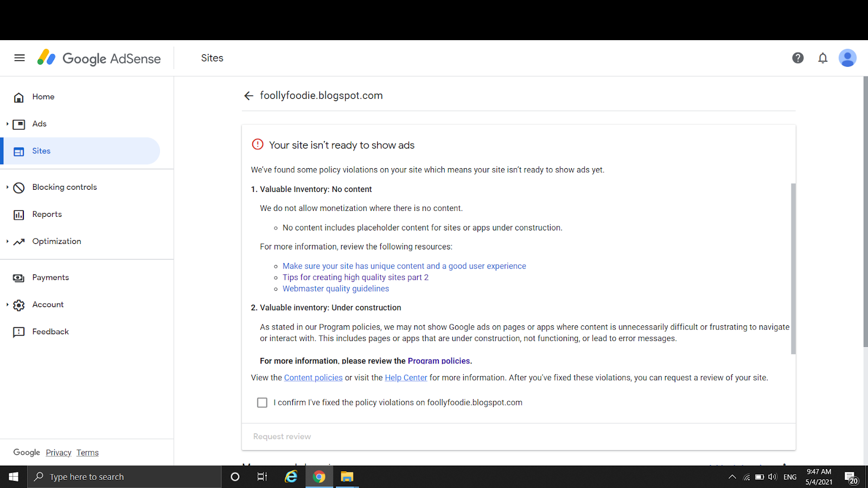Click the Request review button
The width and height of the screenshot is (868, 488).
click(282, 436)
